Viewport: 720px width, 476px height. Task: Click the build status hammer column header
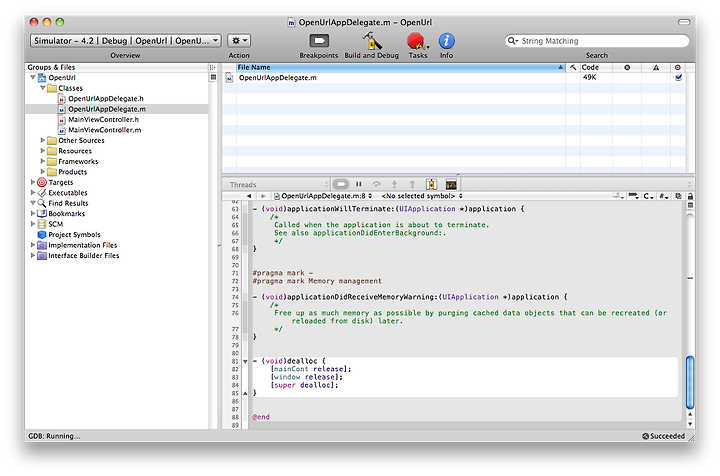point(573,67)
